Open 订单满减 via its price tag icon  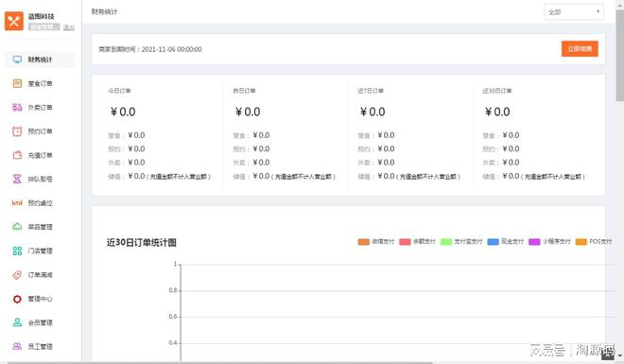[x=17, y=274]
